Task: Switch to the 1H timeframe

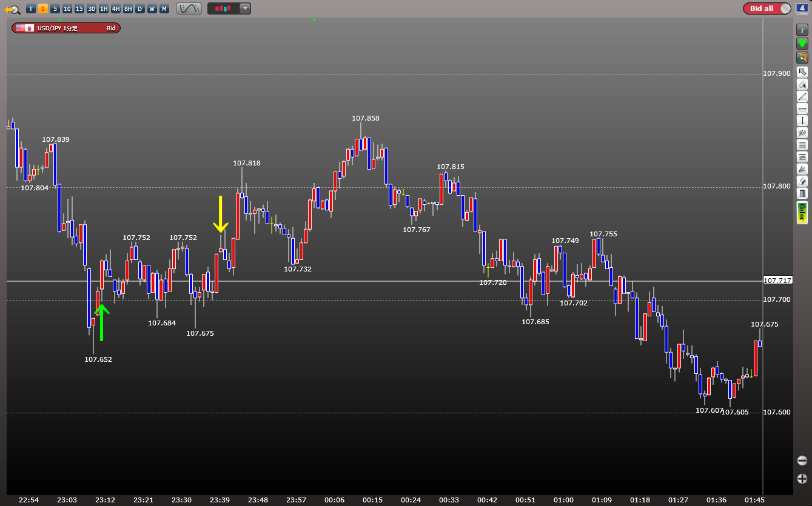Action: point(103,8)
